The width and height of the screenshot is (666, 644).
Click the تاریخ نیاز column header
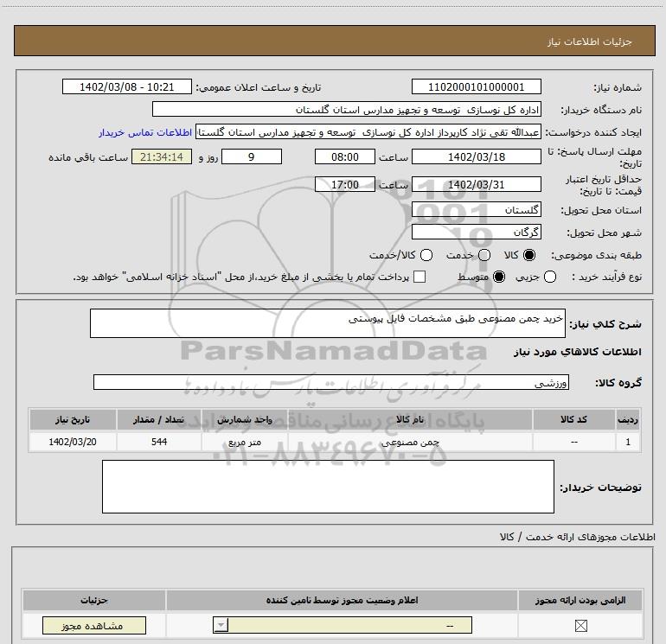click(x=73, y=419)
